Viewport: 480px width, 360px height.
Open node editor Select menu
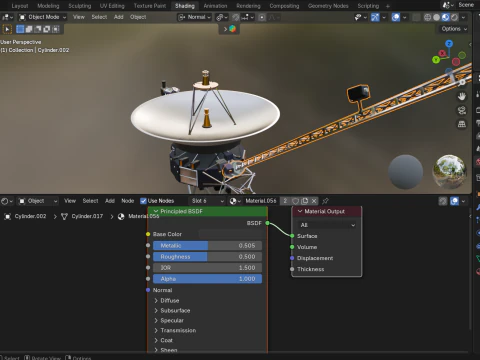90,201
